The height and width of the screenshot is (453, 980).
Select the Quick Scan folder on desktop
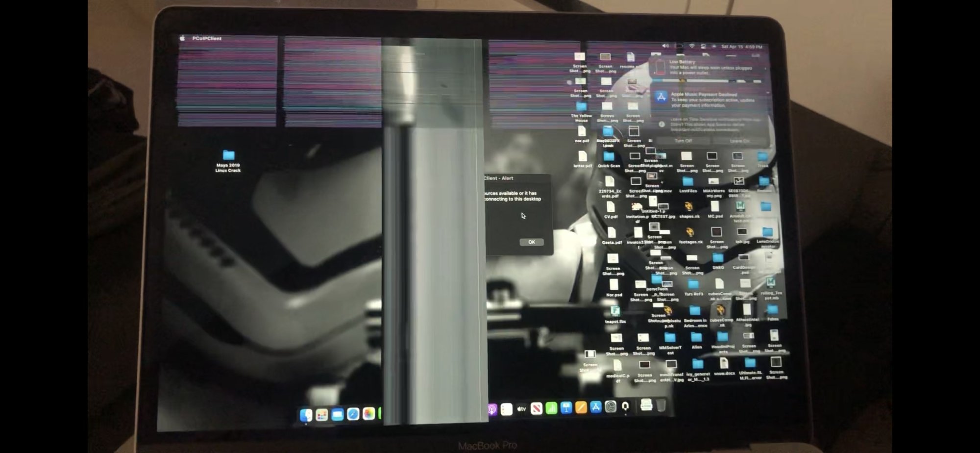tap(609, 160)
